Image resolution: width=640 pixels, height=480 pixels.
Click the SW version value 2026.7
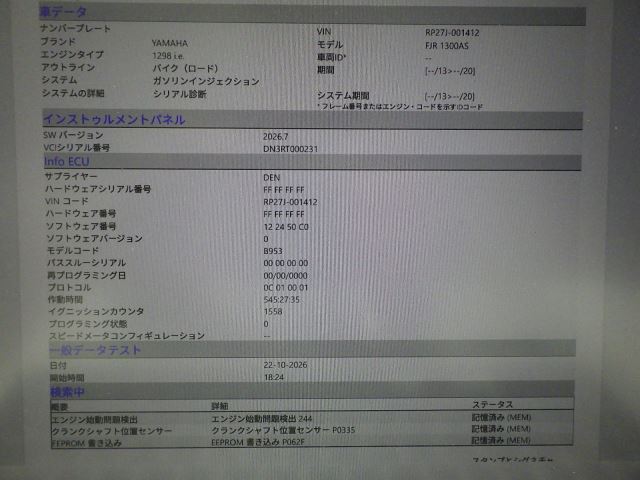pyautogui.click(x=276, y=137)
